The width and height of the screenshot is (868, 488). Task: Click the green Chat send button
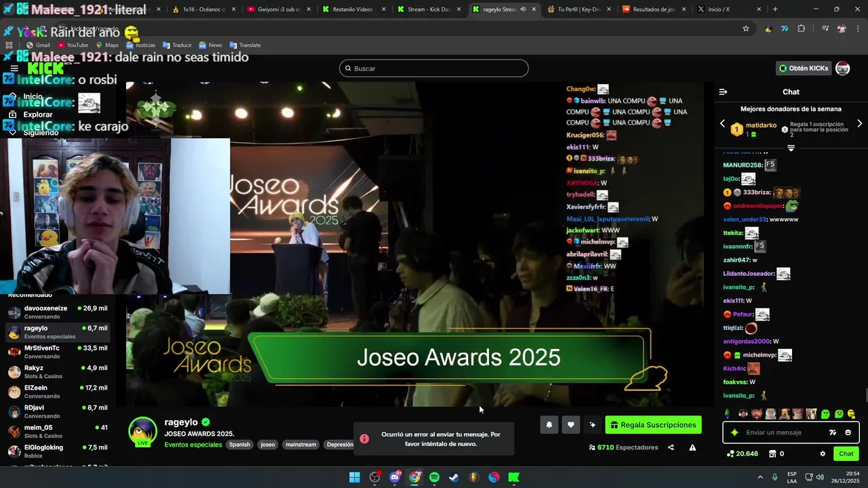[x=846, y=454]
